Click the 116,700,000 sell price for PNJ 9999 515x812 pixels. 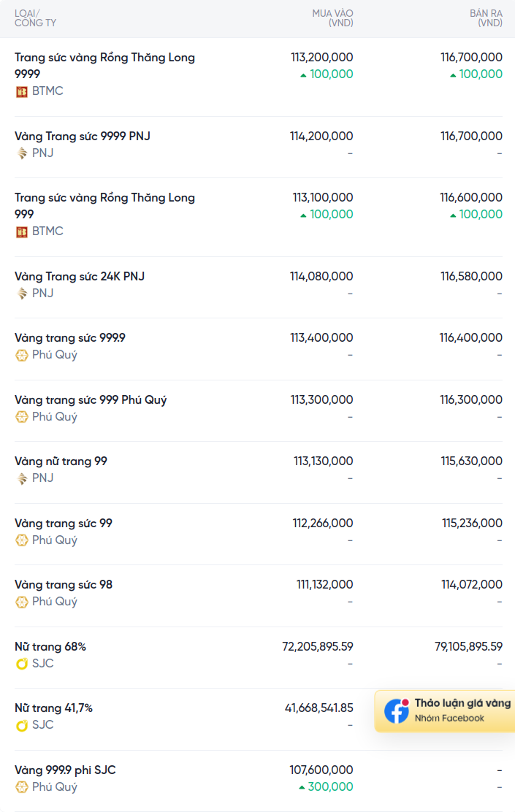coord(471,137)
